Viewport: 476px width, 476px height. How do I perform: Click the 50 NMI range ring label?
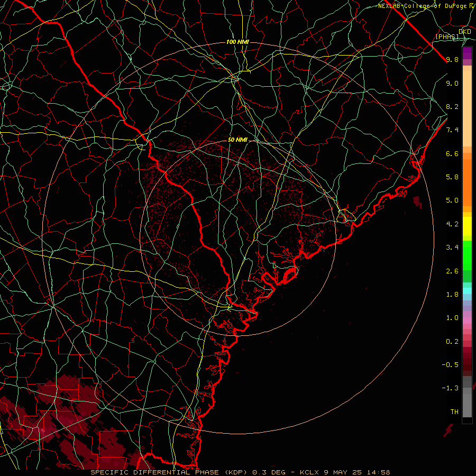pos(237,140)
